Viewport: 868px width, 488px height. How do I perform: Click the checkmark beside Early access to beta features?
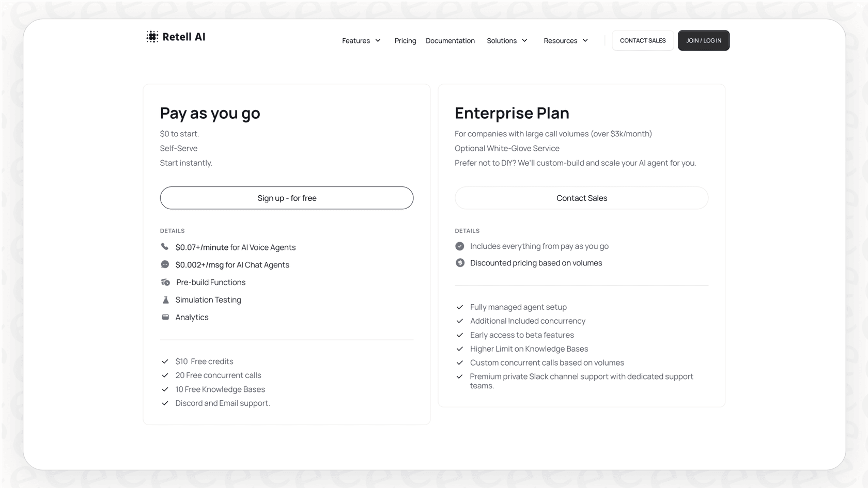tap(460, 335)
